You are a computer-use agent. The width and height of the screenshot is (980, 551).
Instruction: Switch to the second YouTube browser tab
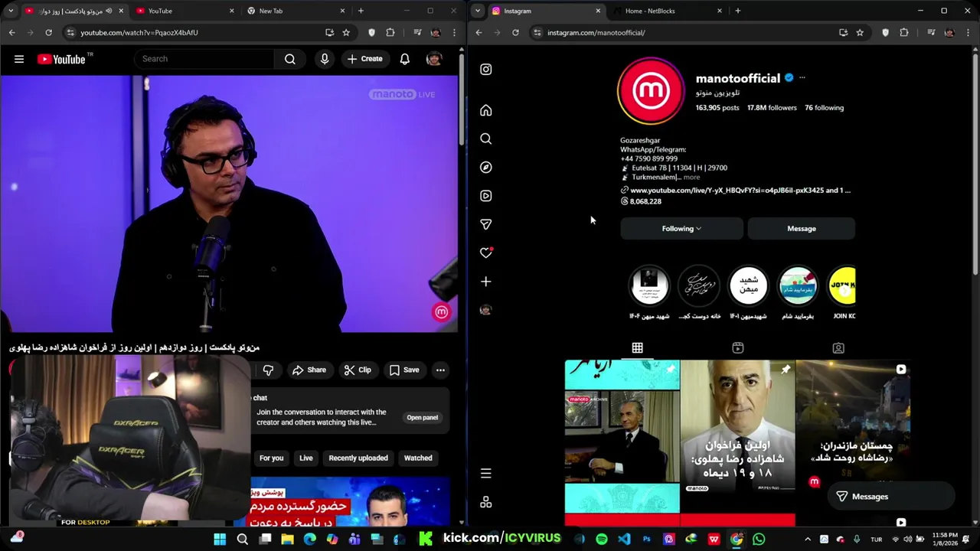(184, 11)
